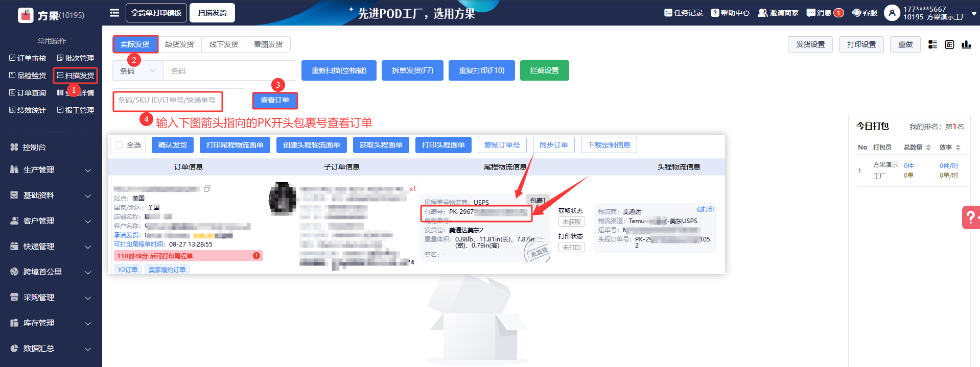Open 订单审核 shortcut in sidebar
This screenshot has height=367, width=980.
coord(28,58)
